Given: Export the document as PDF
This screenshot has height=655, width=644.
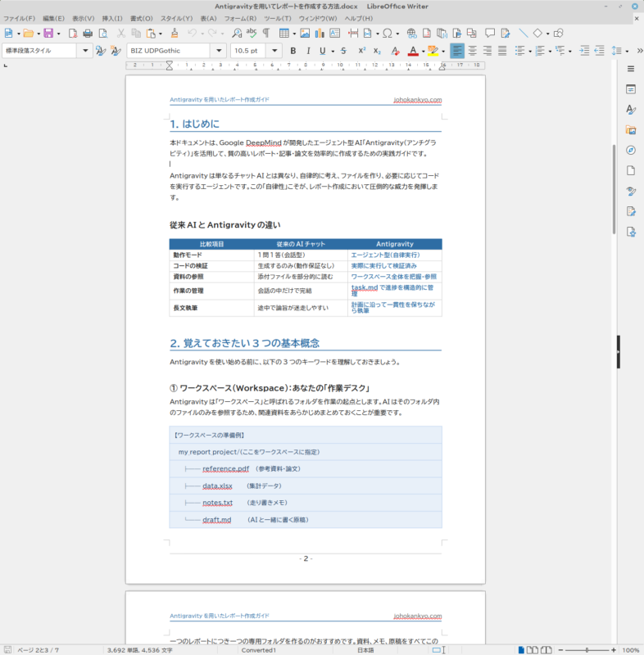Looking at the screenshot, I should pos(73,34).
